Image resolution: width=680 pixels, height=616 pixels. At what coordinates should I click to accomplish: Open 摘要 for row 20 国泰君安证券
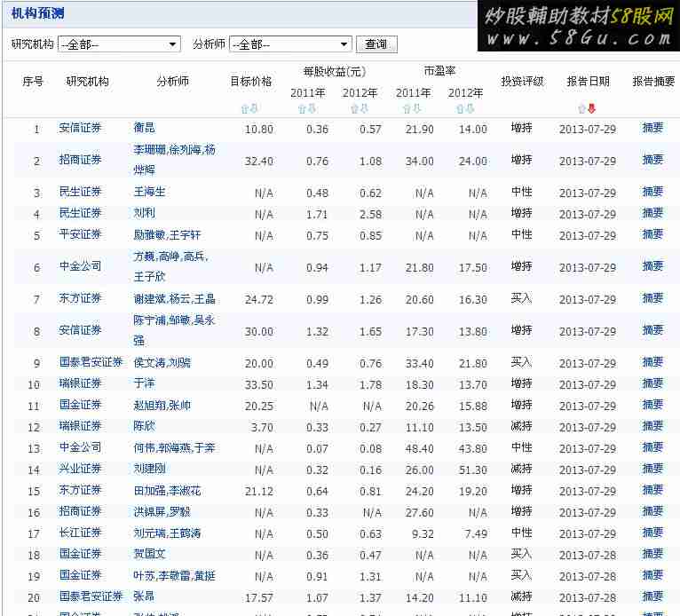652,596
